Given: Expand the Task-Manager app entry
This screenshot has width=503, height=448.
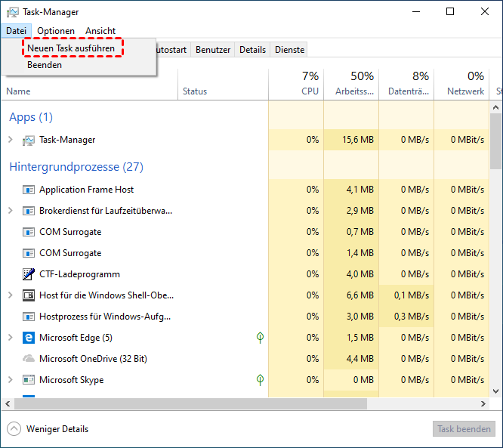Looking at the screenshot, I should tap(11, 140).
